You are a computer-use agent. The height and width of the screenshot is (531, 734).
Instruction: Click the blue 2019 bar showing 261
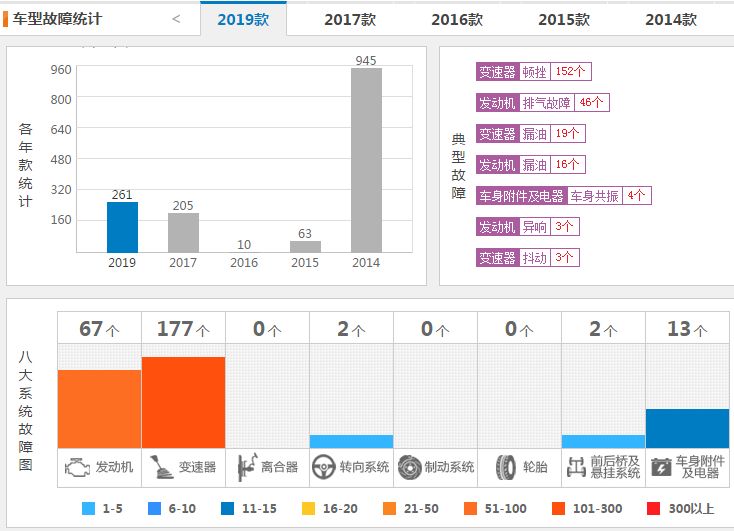tap(123, 227)
